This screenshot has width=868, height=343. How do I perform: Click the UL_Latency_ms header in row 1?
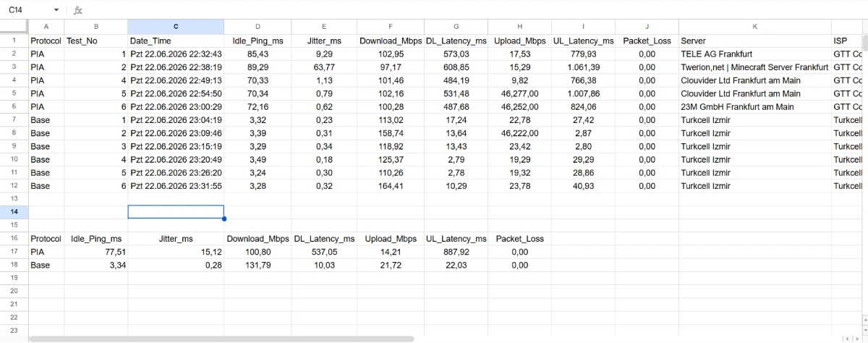click(x=584, y=41)
